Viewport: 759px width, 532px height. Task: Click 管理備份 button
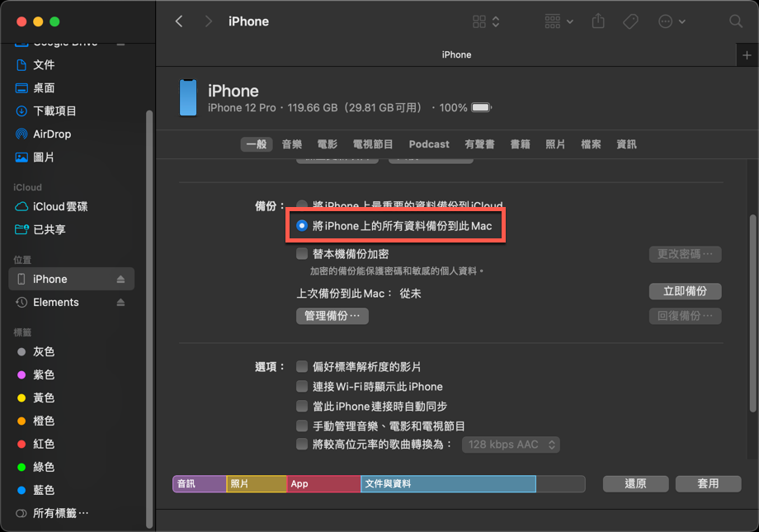332,316
